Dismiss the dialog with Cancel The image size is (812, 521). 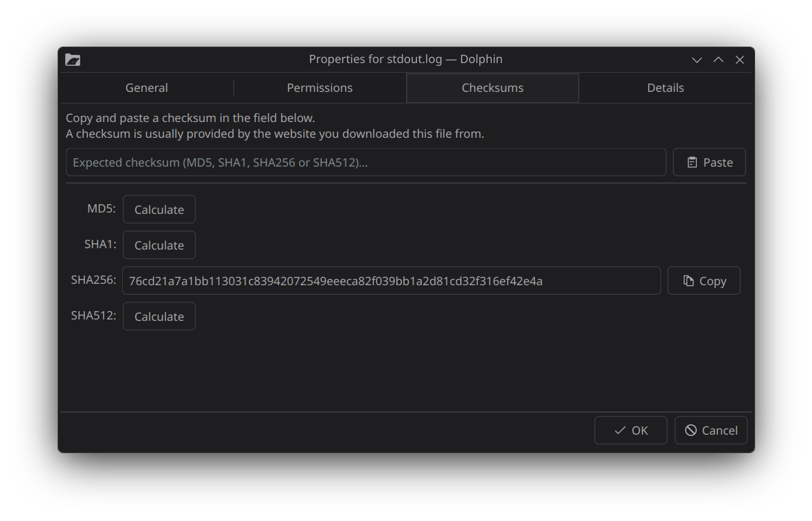pyautogui.click(x=711, y=430)
